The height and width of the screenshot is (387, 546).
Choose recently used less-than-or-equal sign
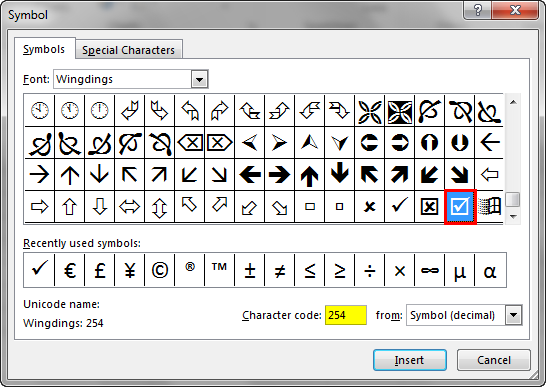click(310, 270)
